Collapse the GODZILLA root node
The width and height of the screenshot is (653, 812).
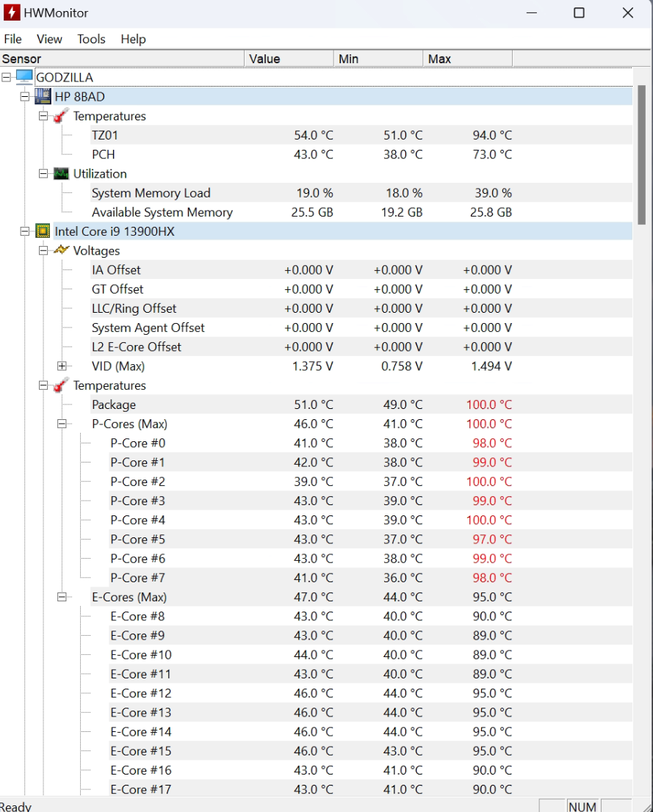pos(6,77)
